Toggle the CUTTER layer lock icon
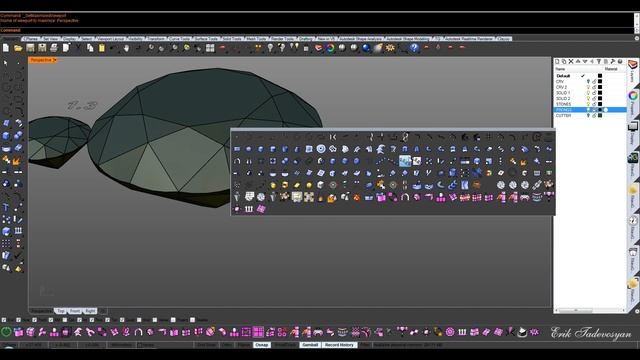 pos(594,116)
